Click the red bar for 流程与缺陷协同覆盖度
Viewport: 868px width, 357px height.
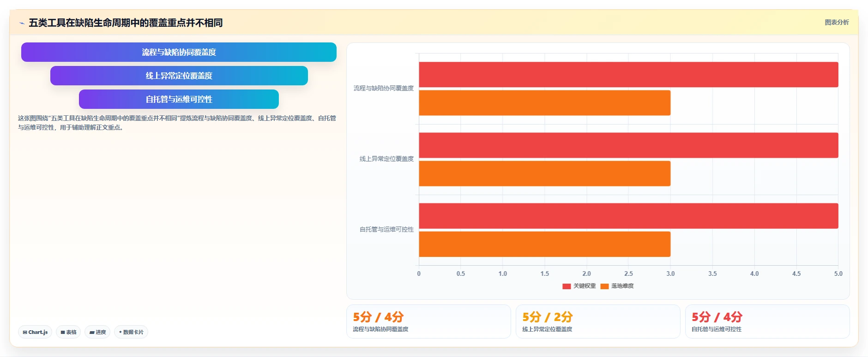[x=628, y=75]
